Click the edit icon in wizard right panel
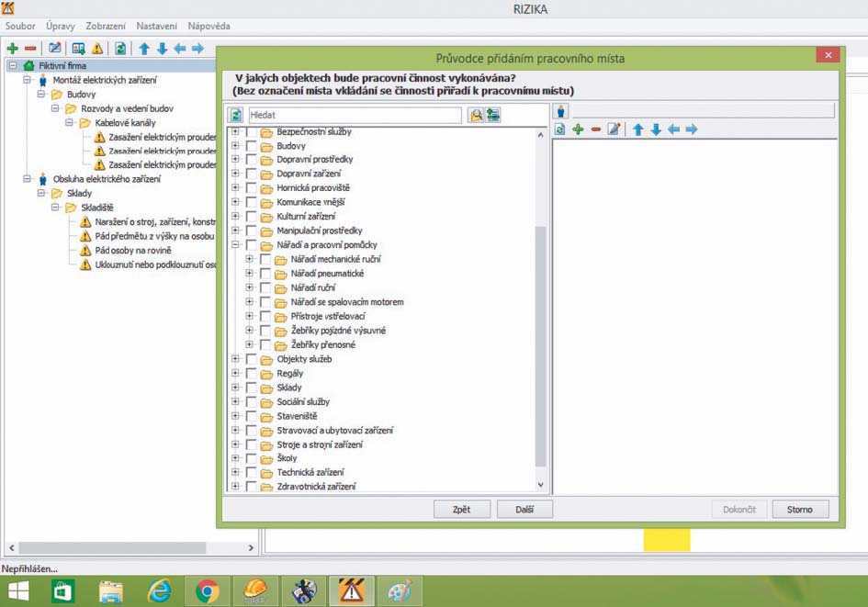 point(614,129)
